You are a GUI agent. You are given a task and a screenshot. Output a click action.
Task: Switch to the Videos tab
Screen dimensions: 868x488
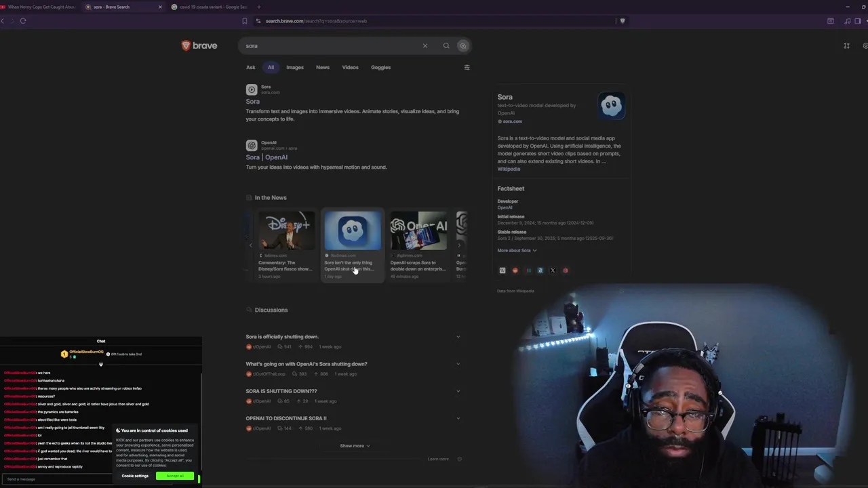click(x=350, y=67)
